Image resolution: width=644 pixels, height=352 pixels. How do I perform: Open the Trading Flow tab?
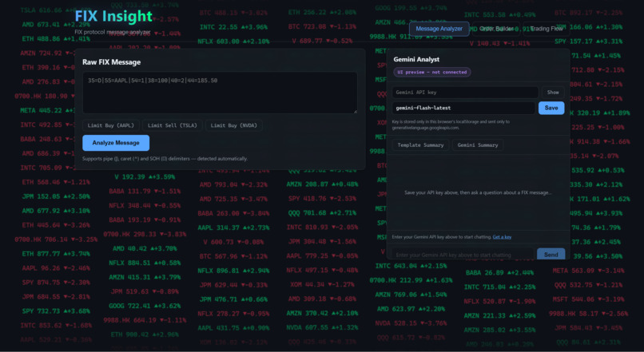pos(547,29)
